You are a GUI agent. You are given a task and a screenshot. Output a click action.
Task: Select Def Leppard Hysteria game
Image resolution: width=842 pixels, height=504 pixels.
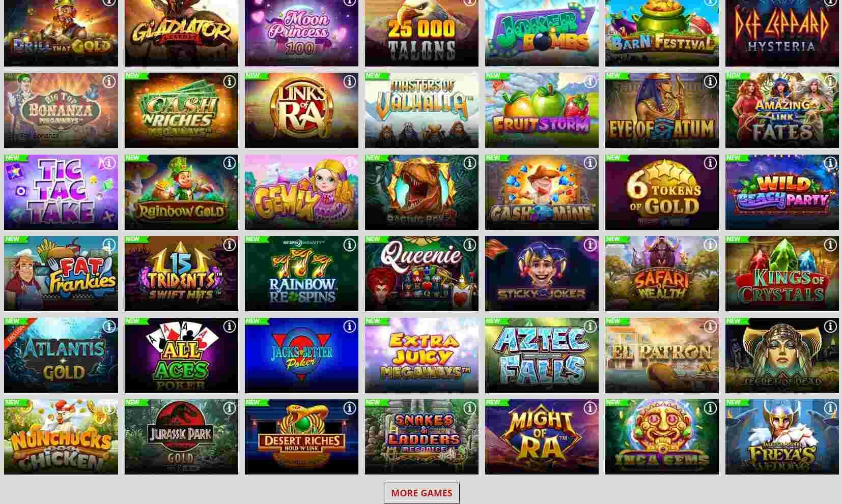click(x=782, y=33)
